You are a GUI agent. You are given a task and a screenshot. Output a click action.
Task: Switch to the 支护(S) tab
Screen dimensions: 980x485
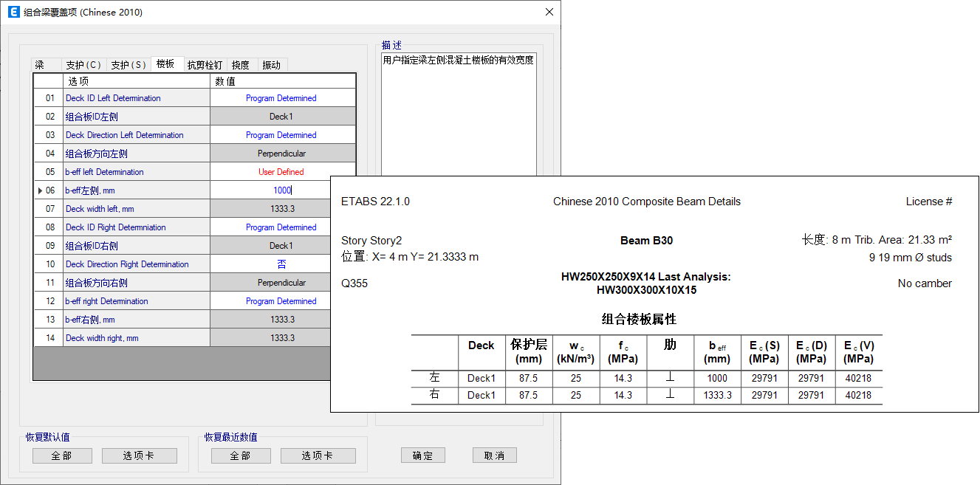[x=129, y=65]
